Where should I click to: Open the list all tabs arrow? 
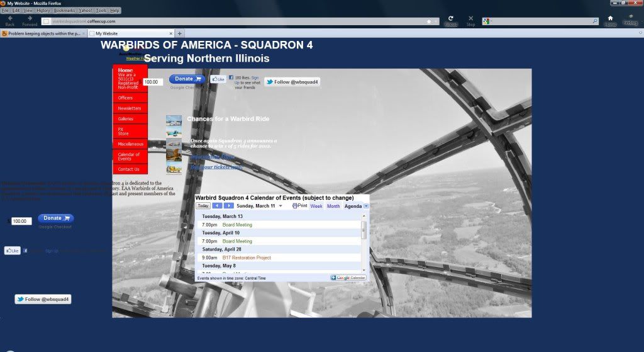coord(640,33)
